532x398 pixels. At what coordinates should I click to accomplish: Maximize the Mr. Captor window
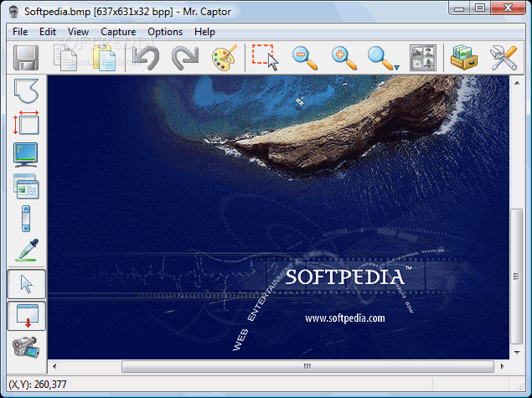click(480, 8)
